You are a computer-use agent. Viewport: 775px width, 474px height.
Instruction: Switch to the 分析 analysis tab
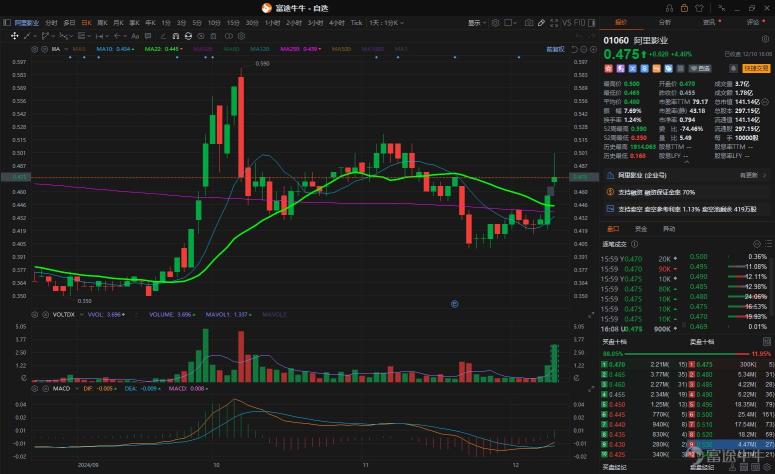coord(664,21)
